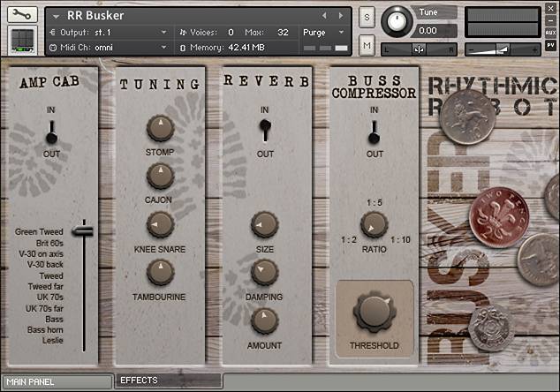
Task: Select Bass horn cabinet
Action: pyautogui.click(x=45, y=330)
